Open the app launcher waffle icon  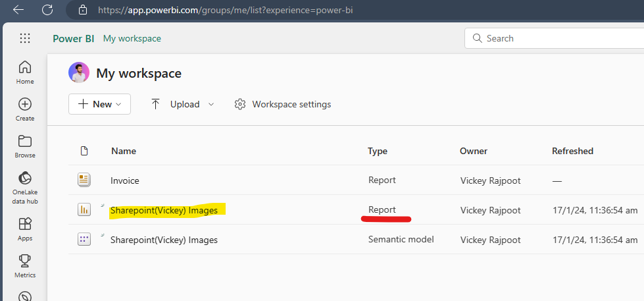click(x=25, y=38)
